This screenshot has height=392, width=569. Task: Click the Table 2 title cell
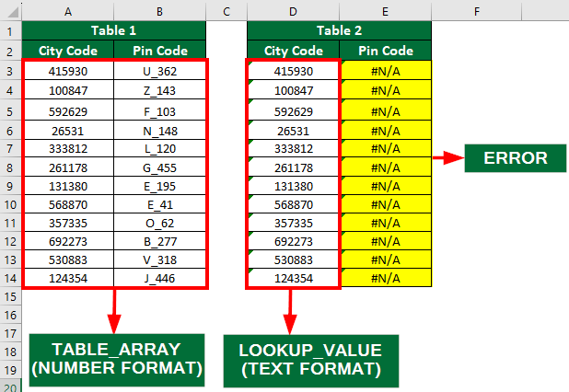pyautogui.click(x=340, y=30)
